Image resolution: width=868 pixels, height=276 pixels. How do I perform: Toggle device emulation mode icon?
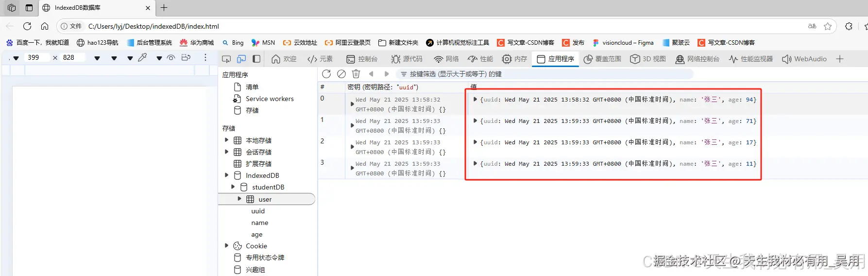click(241, 59)
